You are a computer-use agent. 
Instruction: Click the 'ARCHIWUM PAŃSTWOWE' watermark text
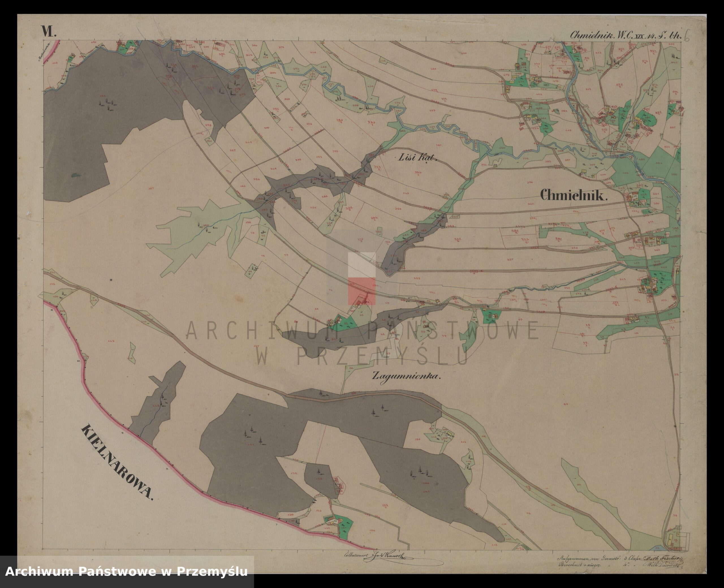pos(362,331)
